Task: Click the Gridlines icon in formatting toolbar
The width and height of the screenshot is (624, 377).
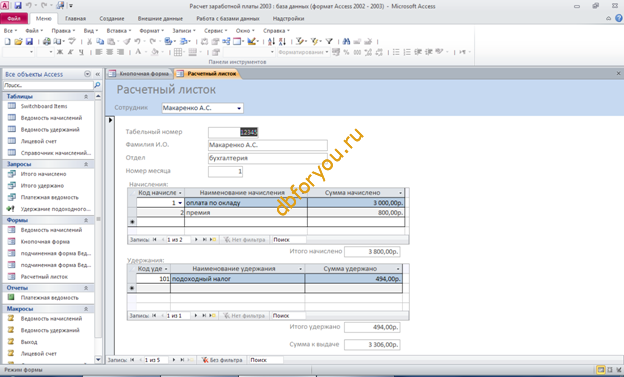Action: click(178, 52)
